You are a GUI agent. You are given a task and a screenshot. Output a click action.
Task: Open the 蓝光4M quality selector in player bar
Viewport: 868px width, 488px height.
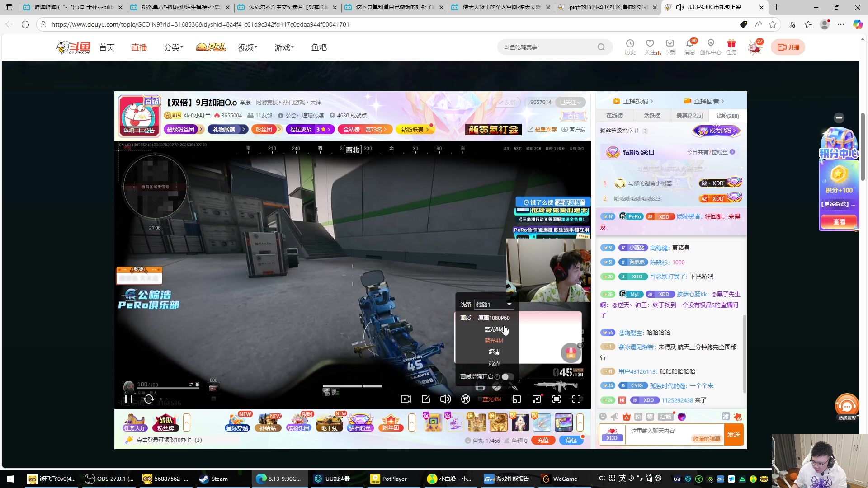(492, 399)
